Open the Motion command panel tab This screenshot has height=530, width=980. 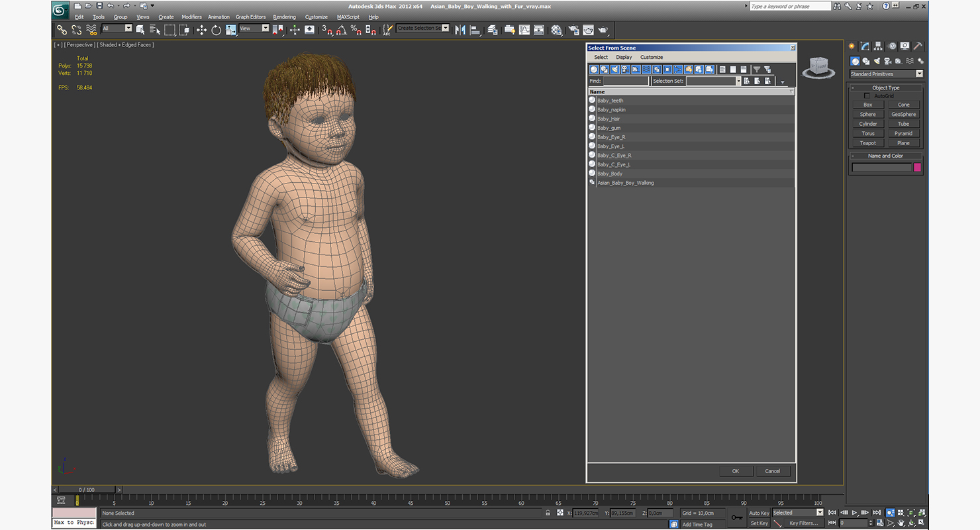[x=892, y=46]
